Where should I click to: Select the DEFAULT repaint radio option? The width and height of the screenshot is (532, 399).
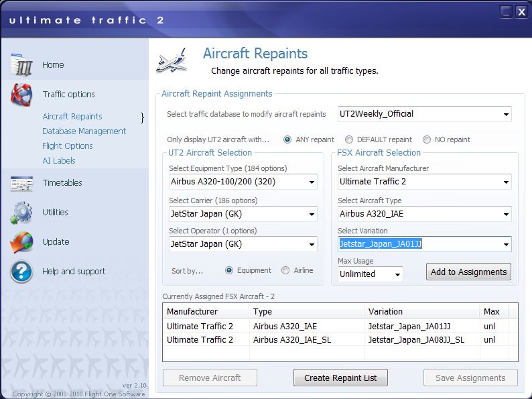[x=349, y=139]
